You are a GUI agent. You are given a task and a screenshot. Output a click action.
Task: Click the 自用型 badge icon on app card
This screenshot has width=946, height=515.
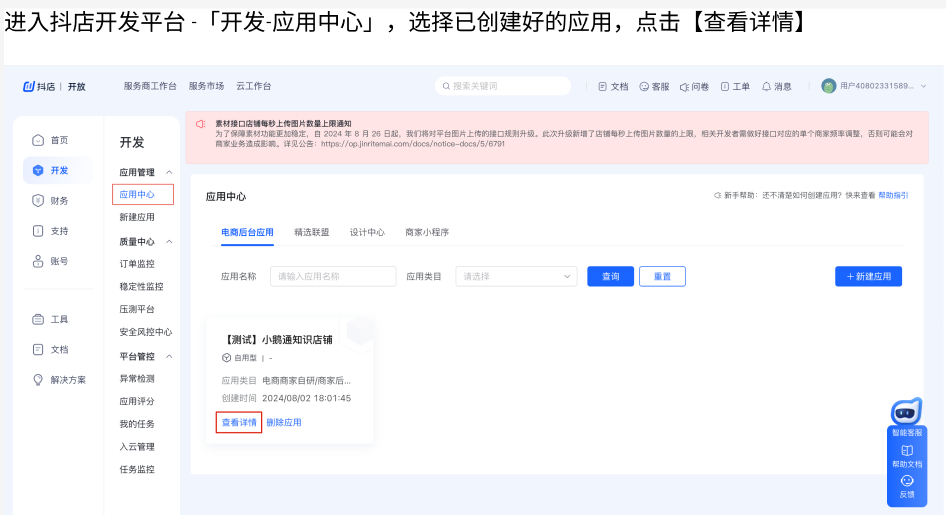click(226, 358)
